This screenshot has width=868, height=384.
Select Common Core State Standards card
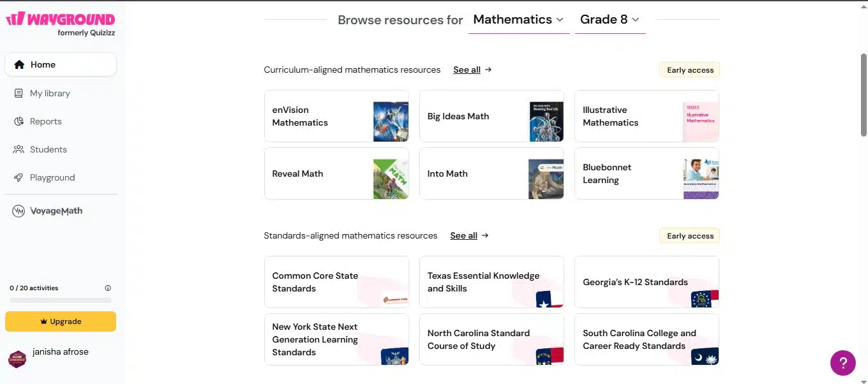point(336,282)
